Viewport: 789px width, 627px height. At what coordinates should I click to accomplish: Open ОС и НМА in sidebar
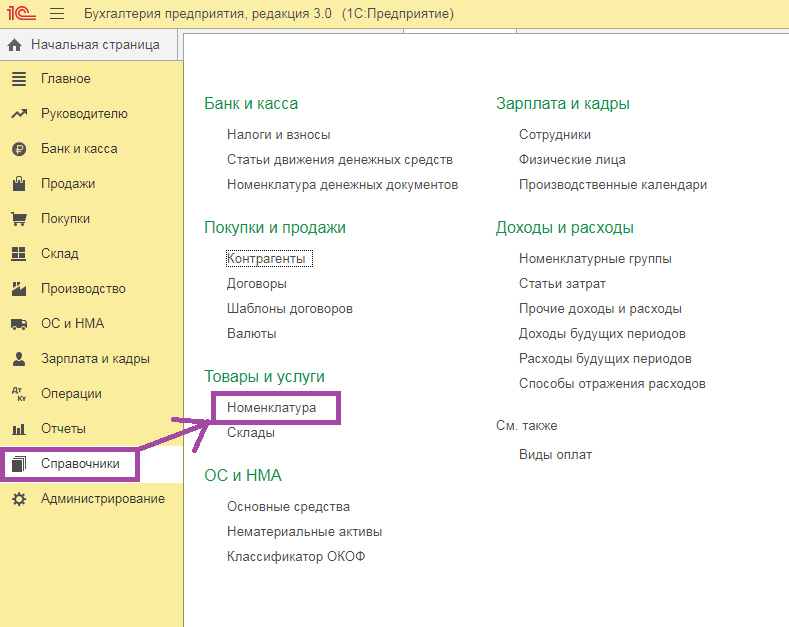click(72, 324)
